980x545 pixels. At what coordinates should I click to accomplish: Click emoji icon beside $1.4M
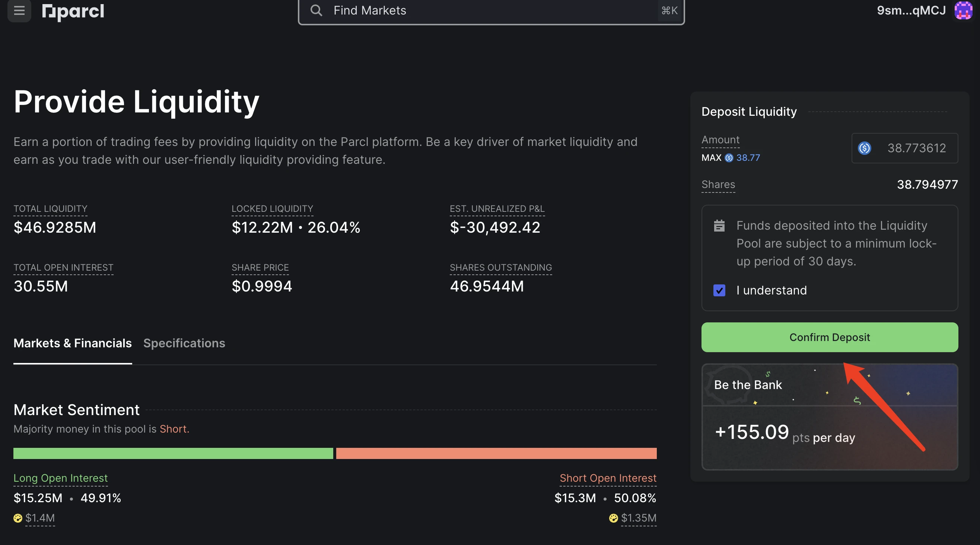click(x=18, y=518)
